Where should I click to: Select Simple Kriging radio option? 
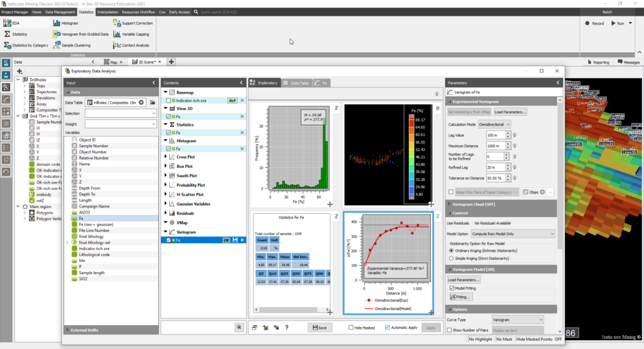click(452, 258)
